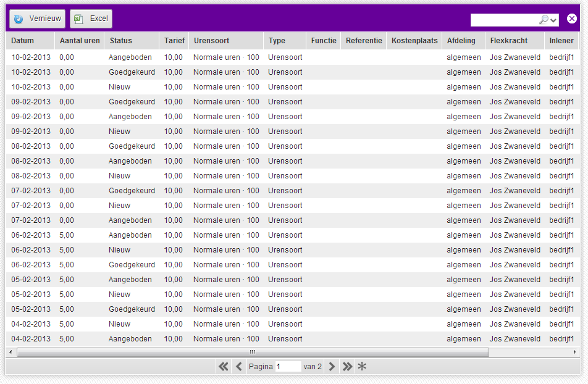The image size is (588, 384).
Task: Select Nieuw status on 10-02-2013 row
Action: pyautogui.click(x=119, y=87)
